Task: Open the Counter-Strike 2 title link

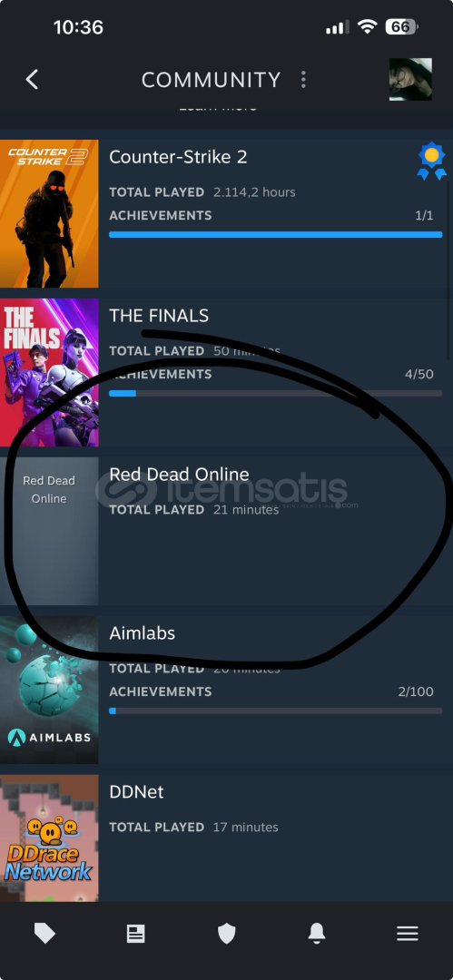Action: [178, 157]
